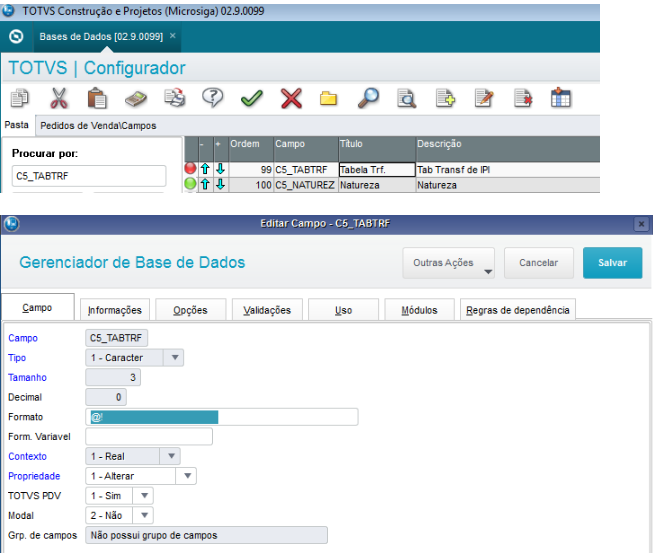Click the clipboard Paste icon
The height and width of the screenshot is (556, 653).
[x=97, y=98]
